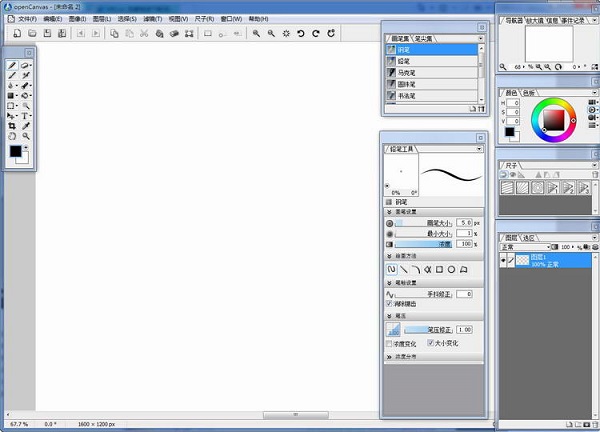
Task: Select the concentric ruler thumbnail
Action: (x=538, y=187)
